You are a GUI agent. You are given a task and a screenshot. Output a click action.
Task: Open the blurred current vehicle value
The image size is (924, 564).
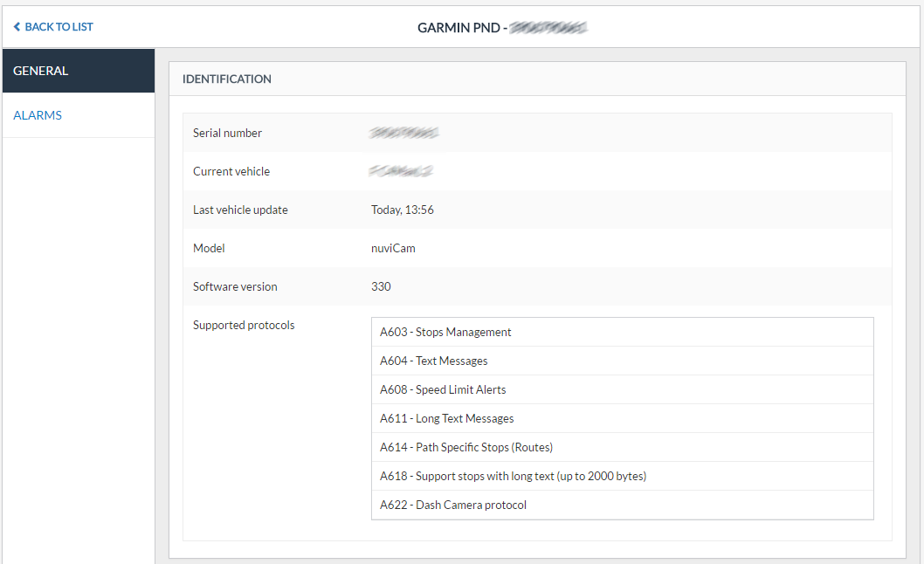401,171
